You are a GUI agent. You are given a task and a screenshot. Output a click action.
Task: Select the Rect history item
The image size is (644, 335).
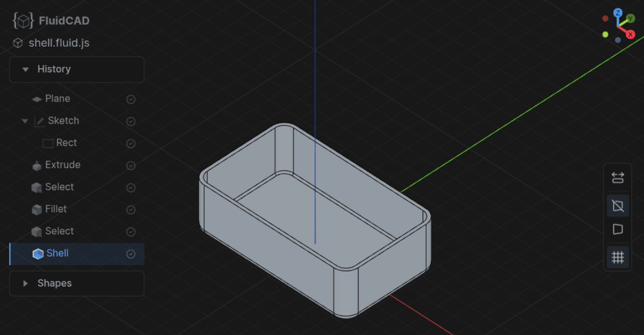[x=77, y=143]
